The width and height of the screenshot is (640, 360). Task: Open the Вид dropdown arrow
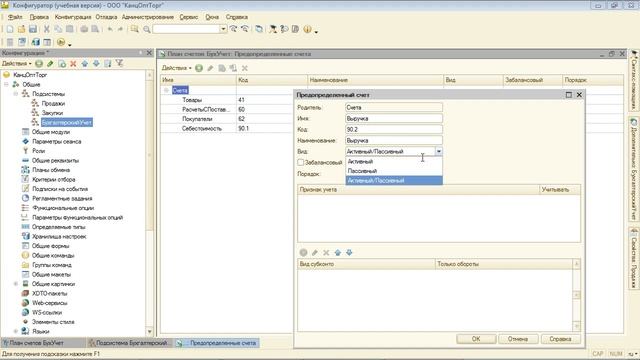438,151
